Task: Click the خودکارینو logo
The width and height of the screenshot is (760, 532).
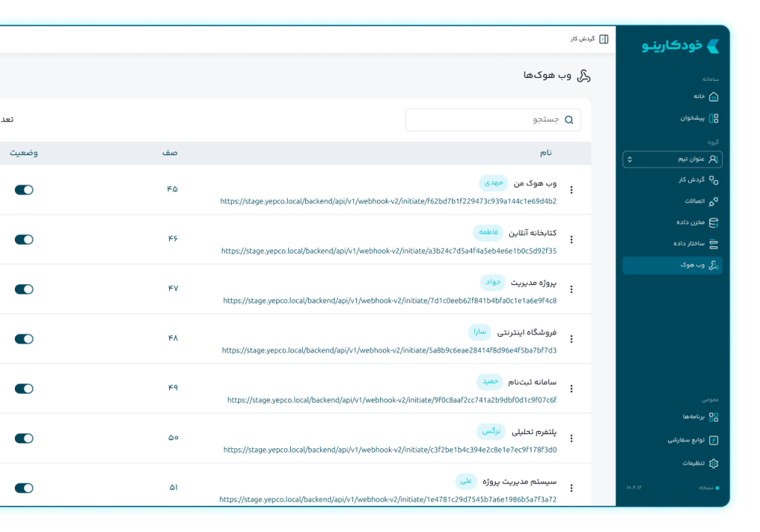Action: coord(680,46)
